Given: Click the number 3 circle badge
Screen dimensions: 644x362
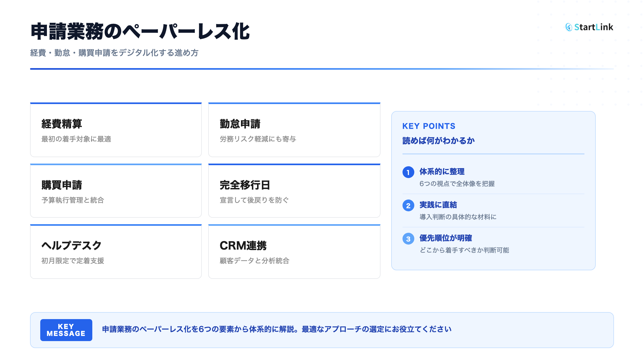Looking at the screenshot, I should tap(408, 239).
